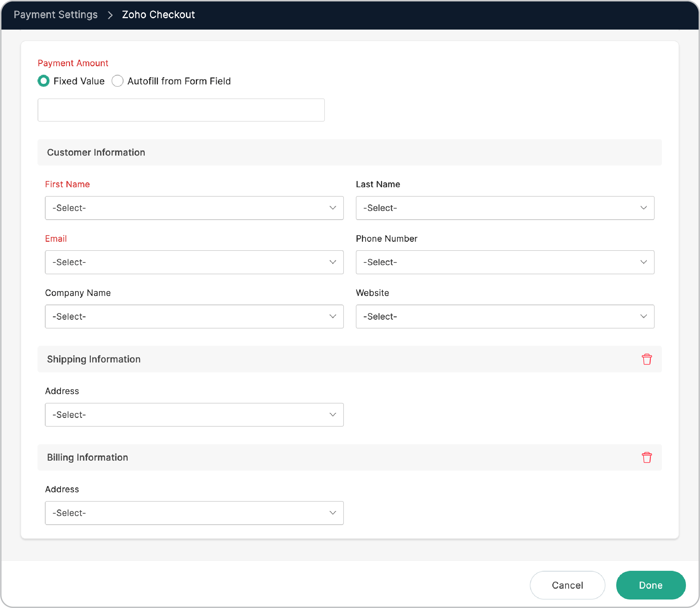700x608 pixels.
Task: Open the Company Name dropdown
Action: tap(194, 316)
